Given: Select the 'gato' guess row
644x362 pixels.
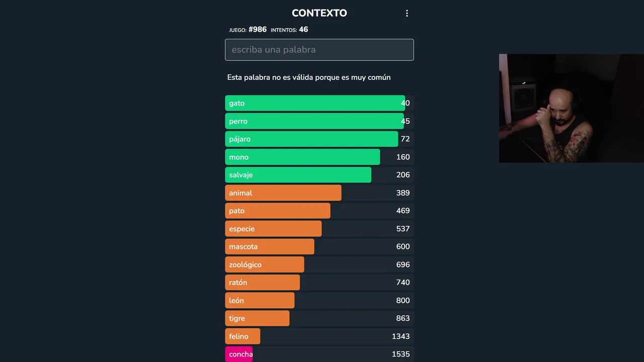Looking at the screenshot, I should coord(319,103).
